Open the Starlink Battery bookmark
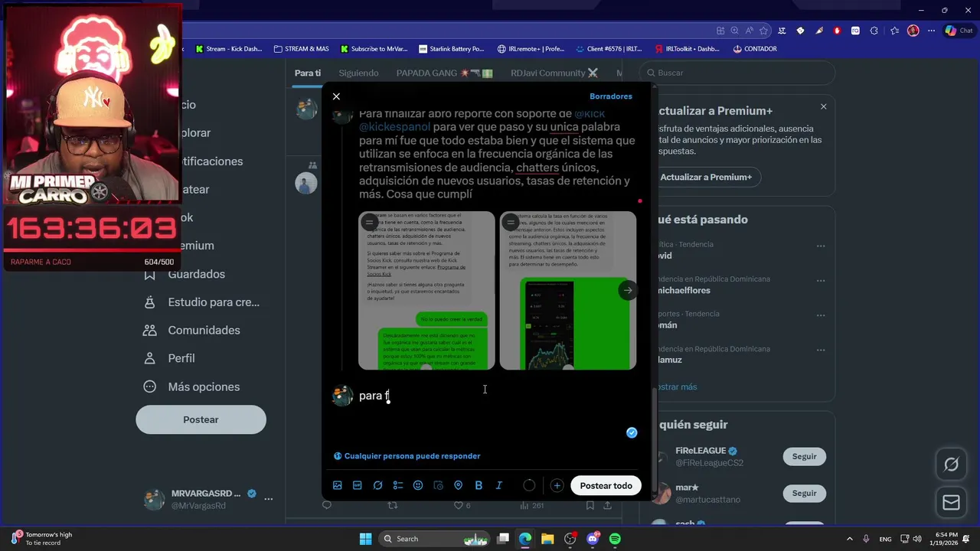980x551 pixels. [x=451, y=49]
